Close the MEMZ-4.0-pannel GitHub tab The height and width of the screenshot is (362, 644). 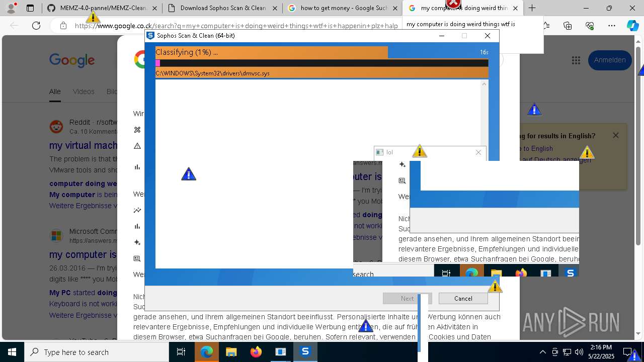tap(154, 8)
